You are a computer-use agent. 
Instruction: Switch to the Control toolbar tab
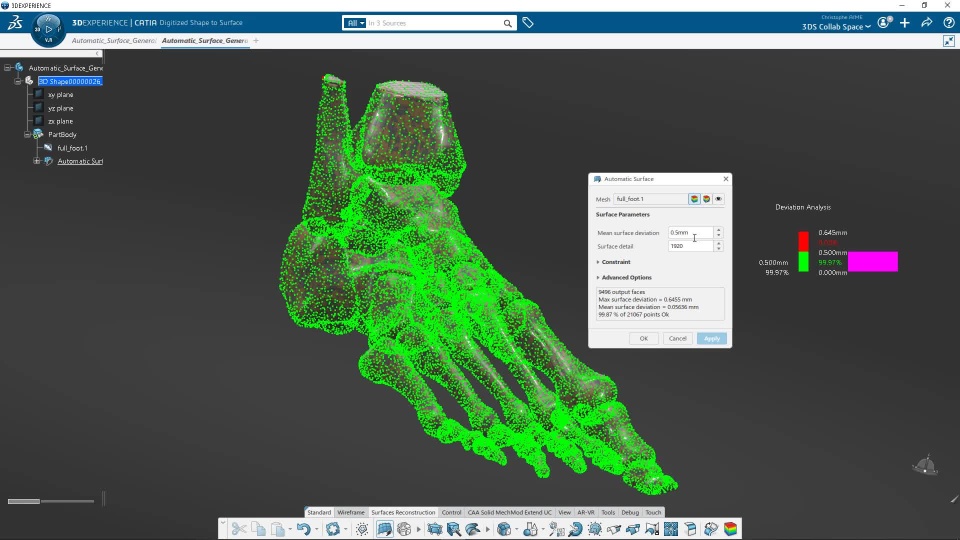click(x=451, y=512)
